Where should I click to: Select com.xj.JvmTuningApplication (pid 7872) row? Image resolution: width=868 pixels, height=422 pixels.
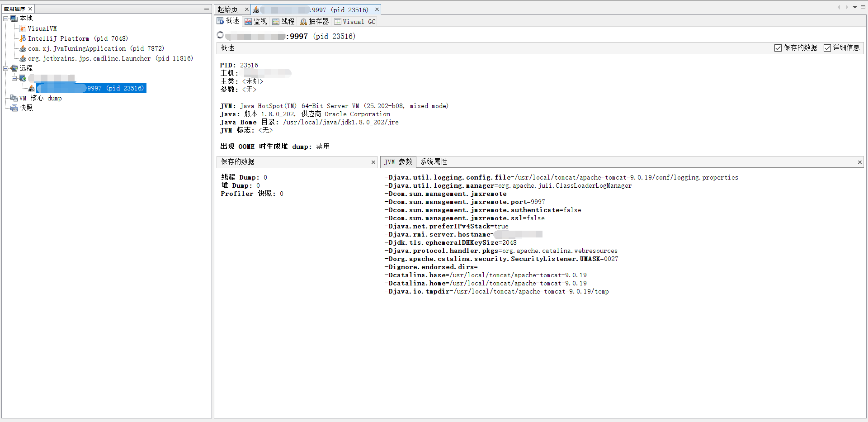point(96,48)
